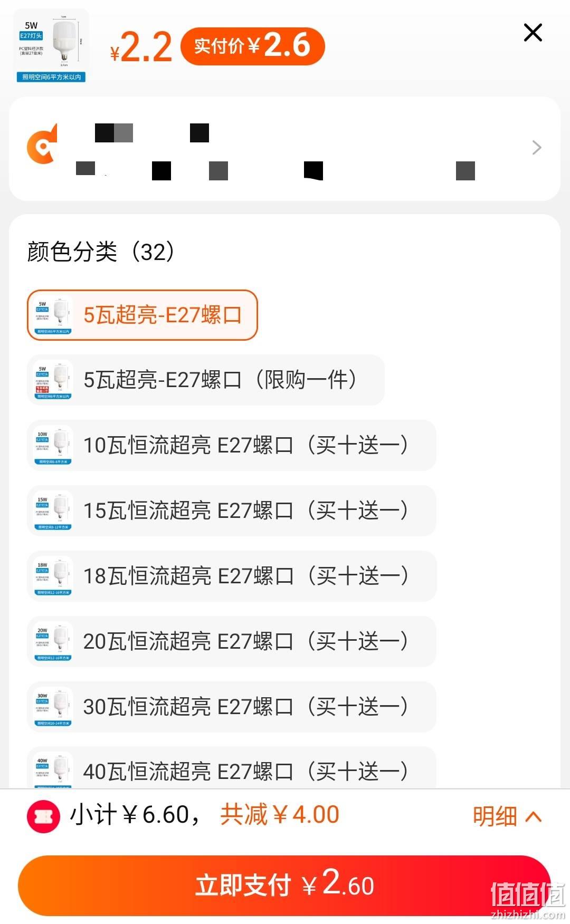Open the product thumbnail at top
This screenshot has width=570, height=924.
point(51,46)
